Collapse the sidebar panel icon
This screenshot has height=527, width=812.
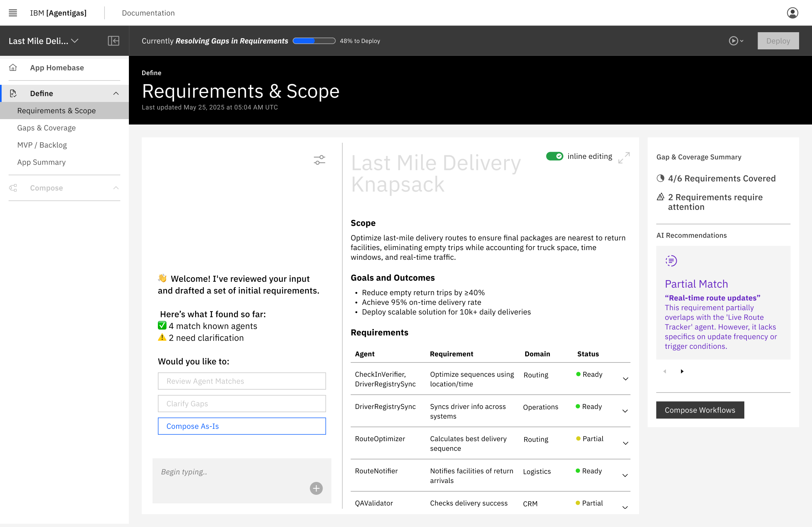[113, 41]
